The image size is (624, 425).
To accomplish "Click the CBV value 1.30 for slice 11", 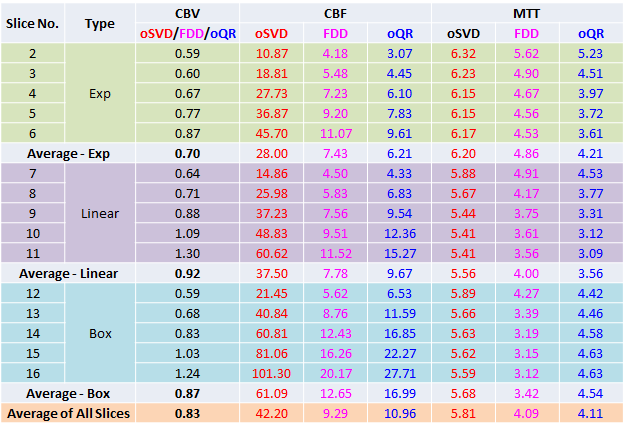I will coord(187,253).
